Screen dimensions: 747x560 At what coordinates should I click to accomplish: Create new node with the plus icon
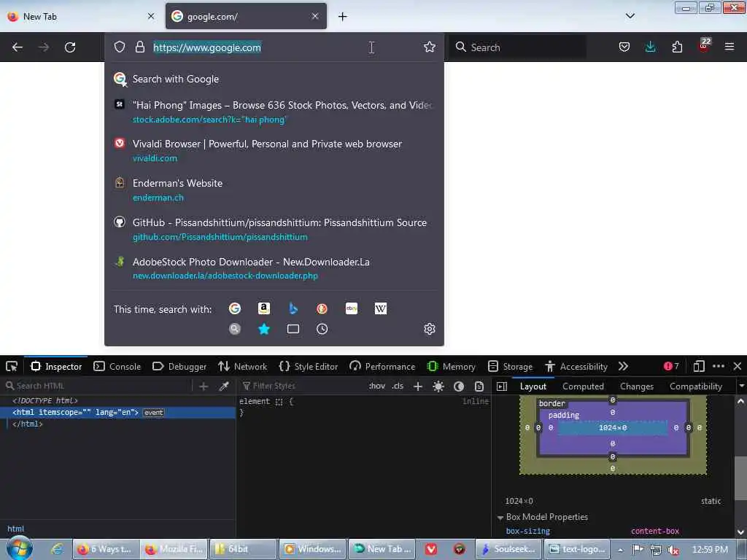pyautogui.click(x=204, y=386)
